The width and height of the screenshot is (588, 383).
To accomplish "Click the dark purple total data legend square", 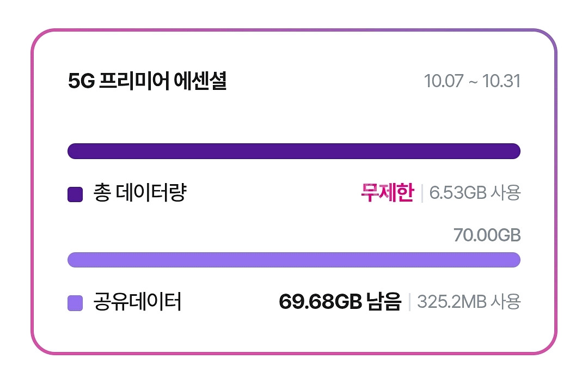I will click(x=75, y=194).
